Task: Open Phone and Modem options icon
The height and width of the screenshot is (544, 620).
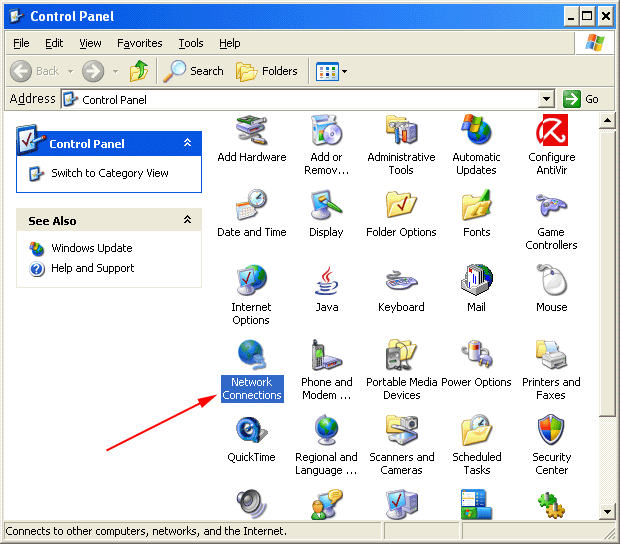Action: pos(326,355)
